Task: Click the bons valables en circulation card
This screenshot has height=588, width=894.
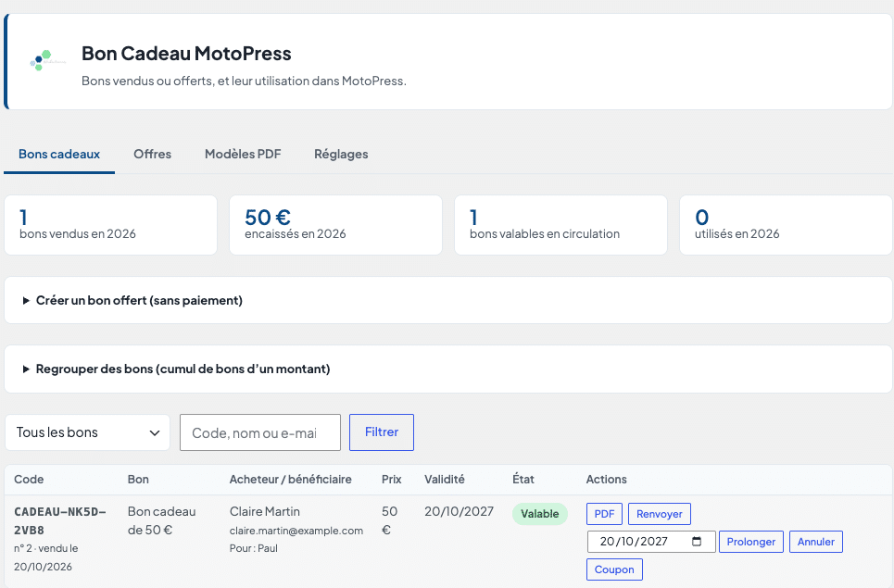Action: click(561, 225)
